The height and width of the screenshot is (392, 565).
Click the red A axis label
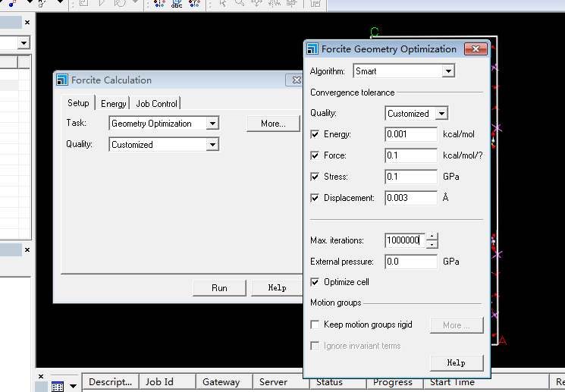tap(503, 340)
